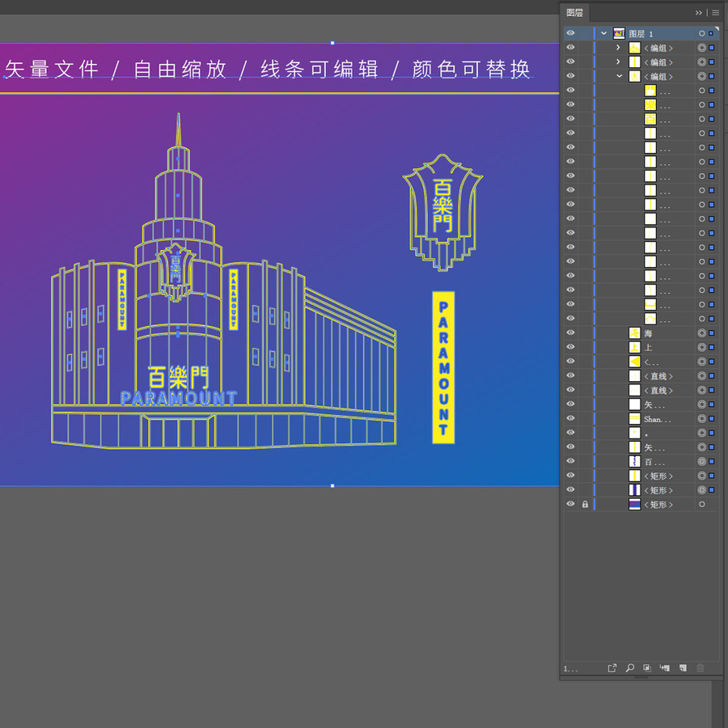Viewport: 728px width, 728px height.
Task: Click the target circle of the Shan... row
Action: [x=701, y=419]
